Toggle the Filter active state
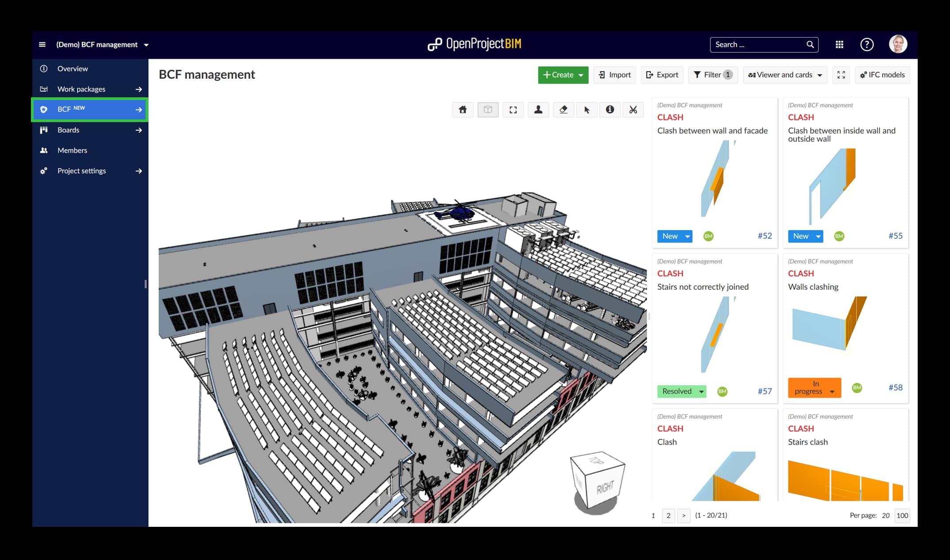950x560 pixels. tap(713, 75)
